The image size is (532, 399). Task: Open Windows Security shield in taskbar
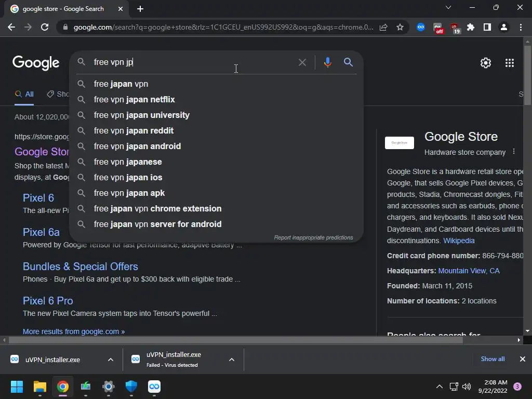[131, 387]
